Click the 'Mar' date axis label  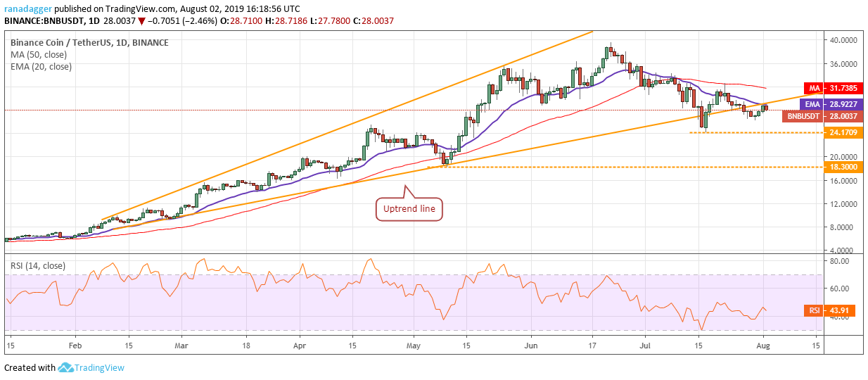[181, 346]
